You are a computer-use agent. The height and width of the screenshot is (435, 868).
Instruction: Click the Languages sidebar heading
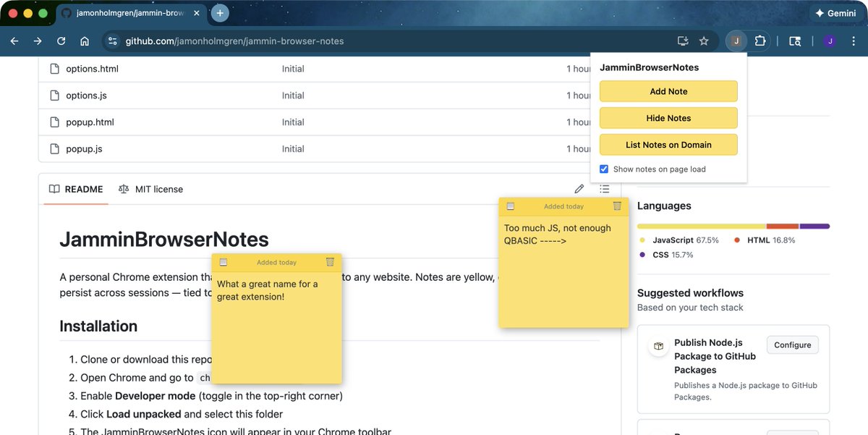click(664, 206)
